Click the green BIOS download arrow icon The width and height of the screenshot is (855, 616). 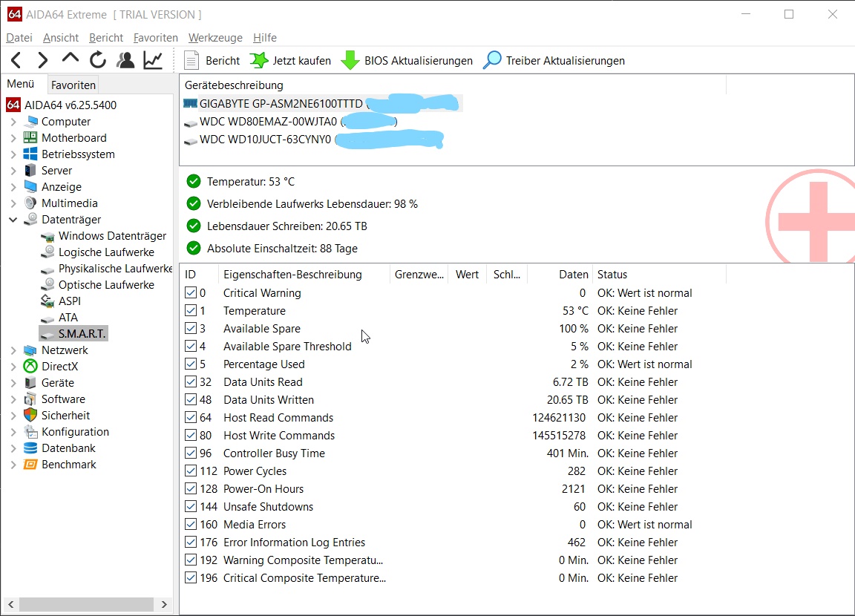tap(350, 61)
